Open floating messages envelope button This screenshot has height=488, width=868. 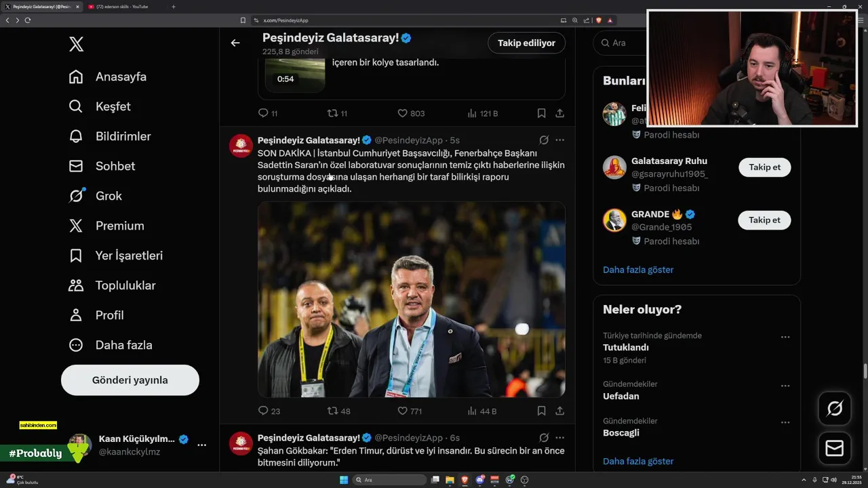pyautogui.click(x=835, y=449)
